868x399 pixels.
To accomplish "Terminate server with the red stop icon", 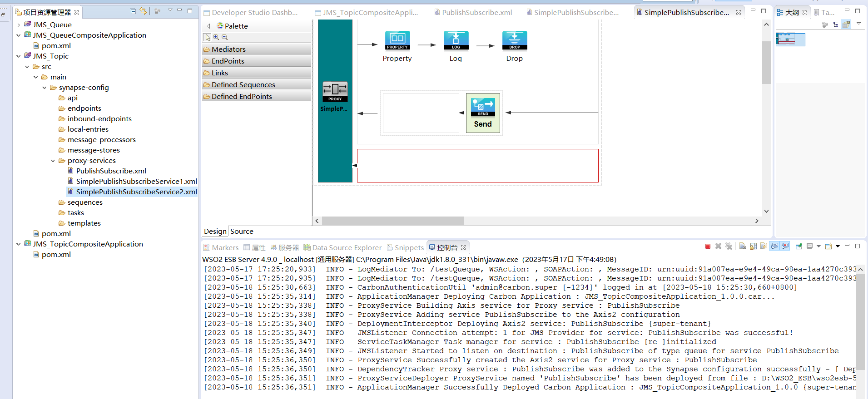I will point(708,246).
